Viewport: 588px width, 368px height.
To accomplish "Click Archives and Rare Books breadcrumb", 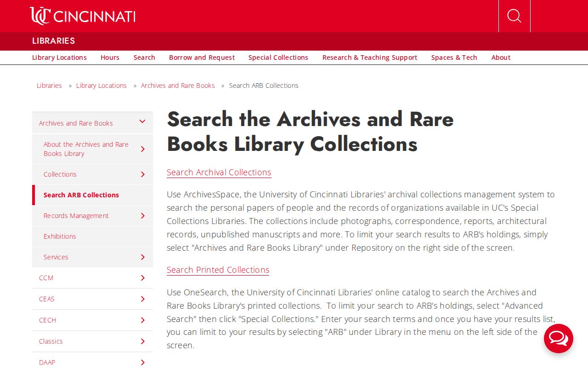I will [178, 86].
